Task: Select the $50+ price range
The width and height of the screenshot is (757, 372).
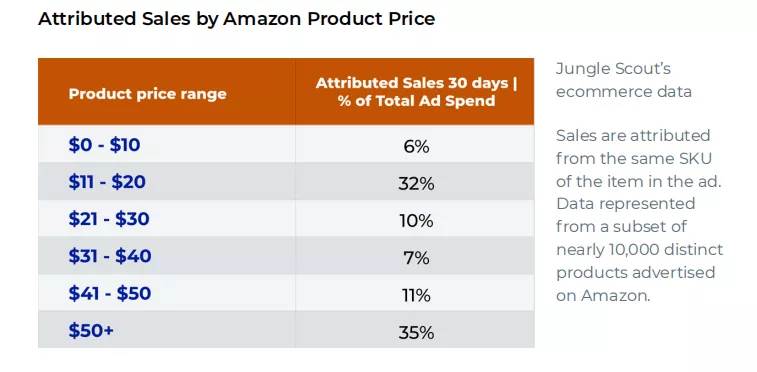Action: [x=91, y=331]
